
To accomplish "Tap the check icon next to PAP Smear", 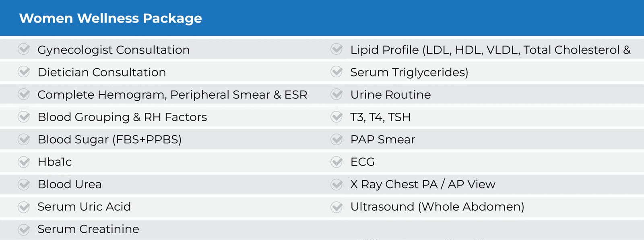I will point(336,139).
